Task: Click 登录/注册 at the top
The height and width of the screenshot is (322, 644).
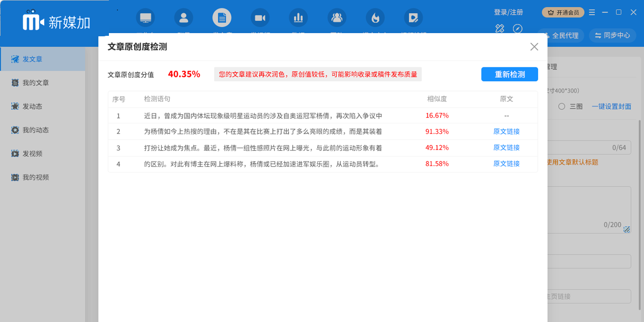Action: [508, 12]
